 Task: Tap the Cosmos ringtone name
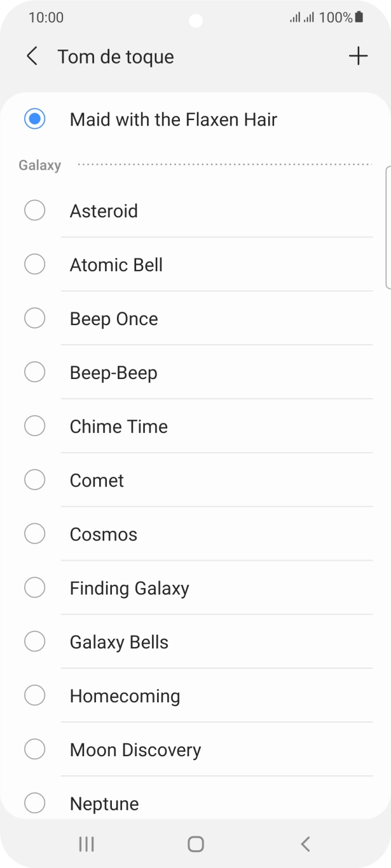tap(103, 535)
